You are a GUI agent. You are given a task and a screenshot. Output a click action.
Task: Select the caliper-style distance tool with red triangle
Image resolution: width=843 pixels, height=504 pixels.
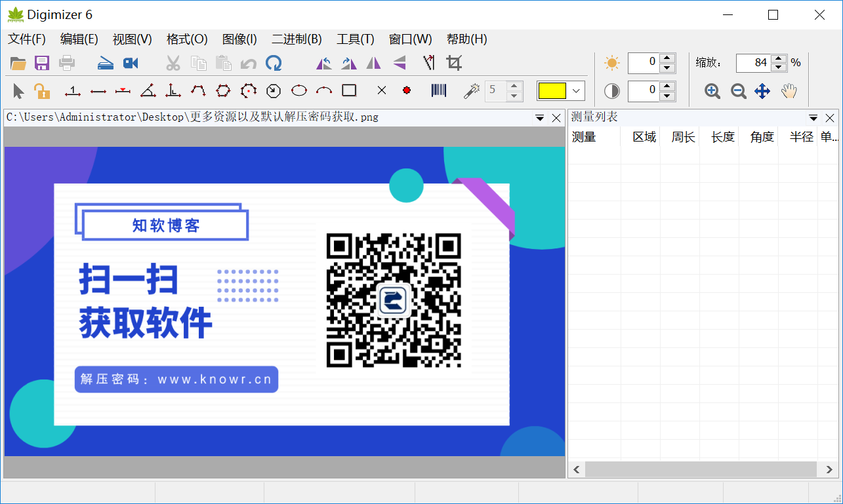click(x=123, y=90)
